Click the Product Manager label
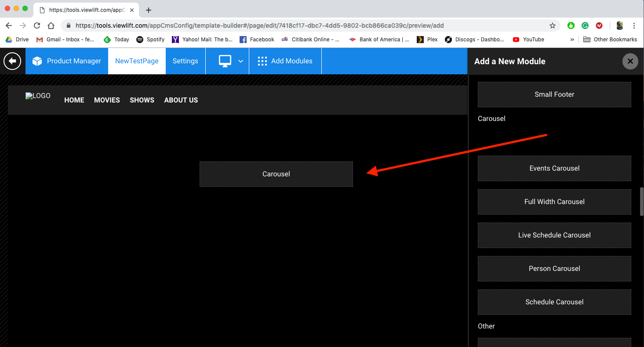 point(74,61)
